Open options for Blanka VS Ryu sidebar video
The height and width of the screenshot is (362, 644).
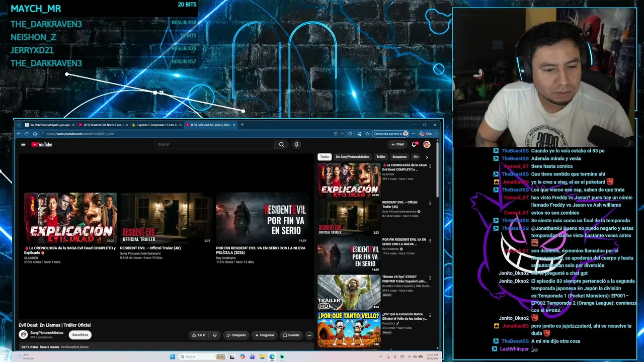point(430,278)
